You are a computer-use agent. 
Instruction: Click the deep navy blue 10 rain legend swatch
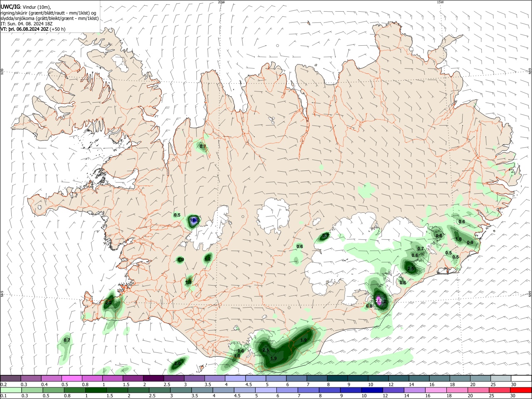[x=372, y=390]
